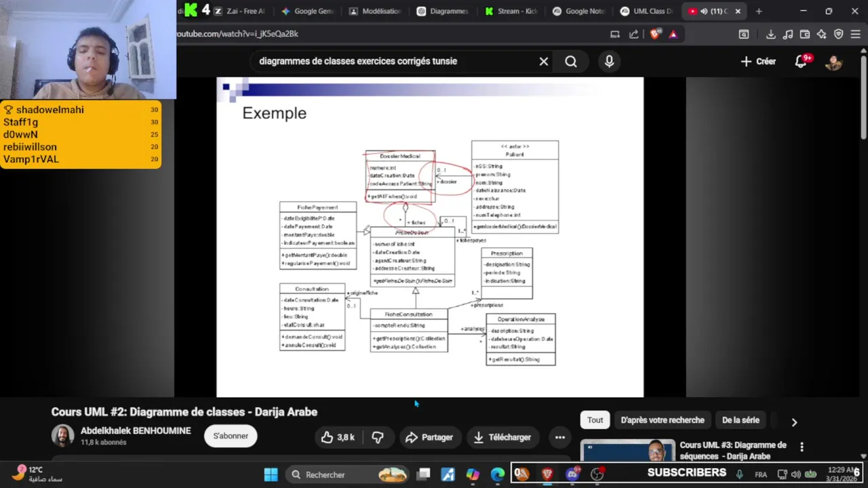Switch to the Stream - Kick tab
This screenshot has height=488, width=868.
point(510,11)
